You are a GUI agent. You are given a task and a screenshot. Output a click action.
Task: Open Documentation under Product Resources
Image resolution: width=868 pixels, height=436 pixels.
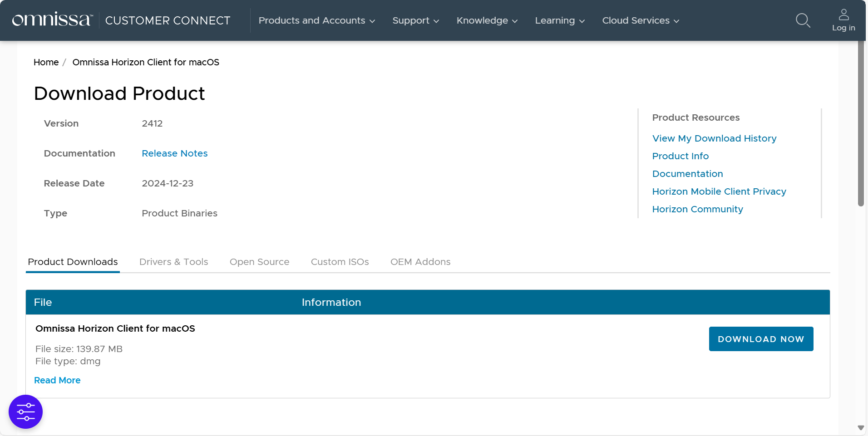687,174
